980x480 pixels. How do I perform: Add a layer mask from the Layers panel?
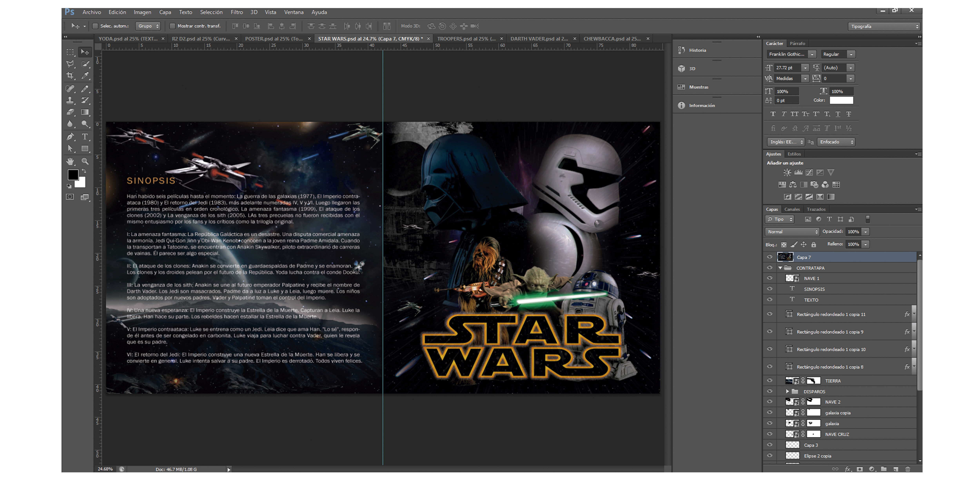(x=860, y=469)
